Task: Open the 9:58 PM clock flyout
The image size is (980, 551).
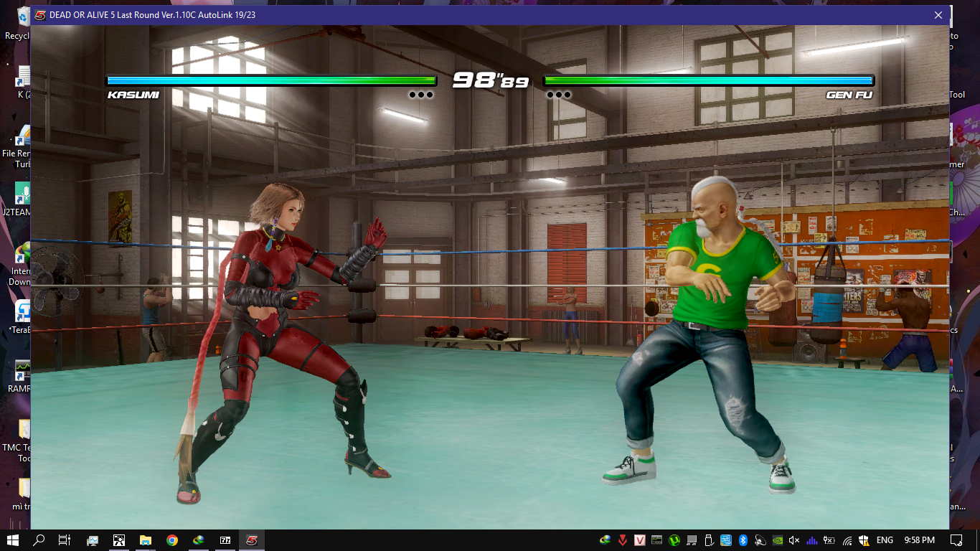Action: (919, 540)
